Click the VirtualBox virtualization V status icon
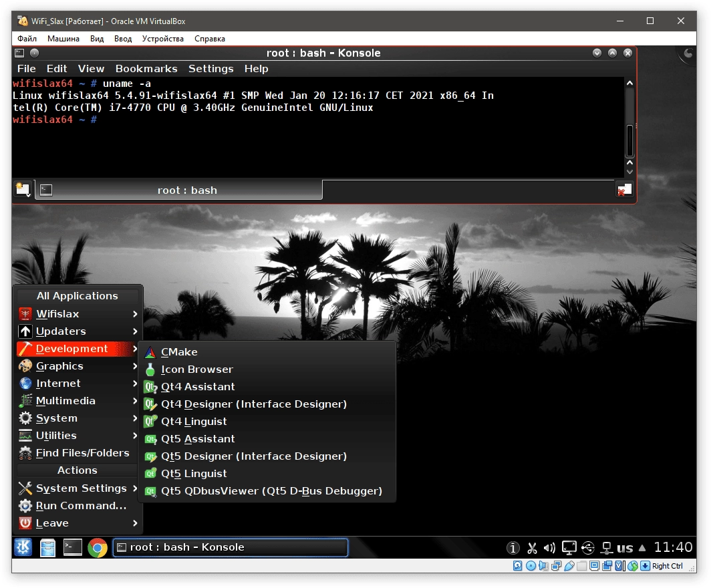 click(620, 566)
